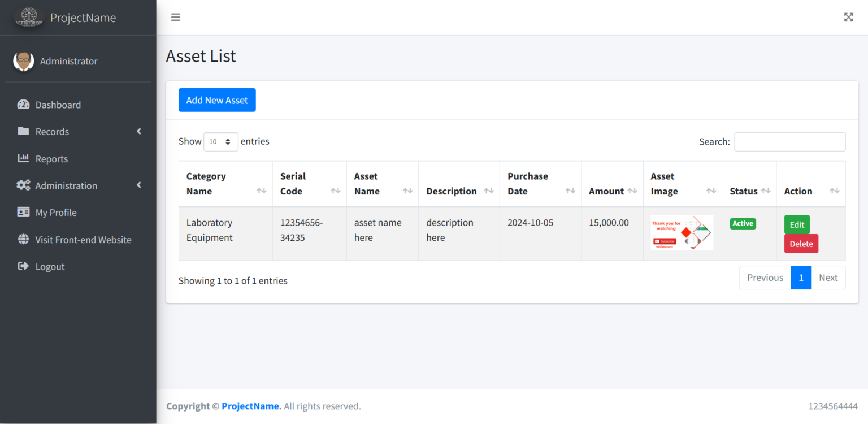This screenshot has height=424, width=868.
Task: Enter fullscreen using the expand icon
Action: point(848,17)
